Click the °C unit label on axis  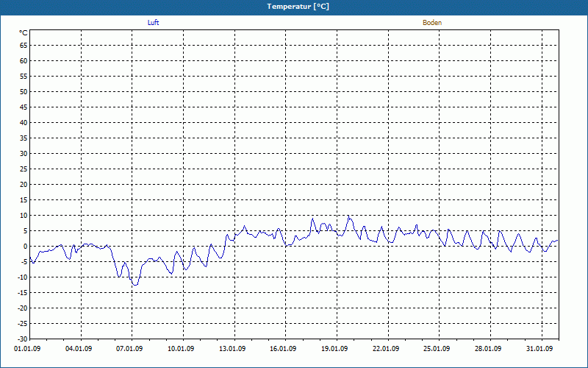24,33
